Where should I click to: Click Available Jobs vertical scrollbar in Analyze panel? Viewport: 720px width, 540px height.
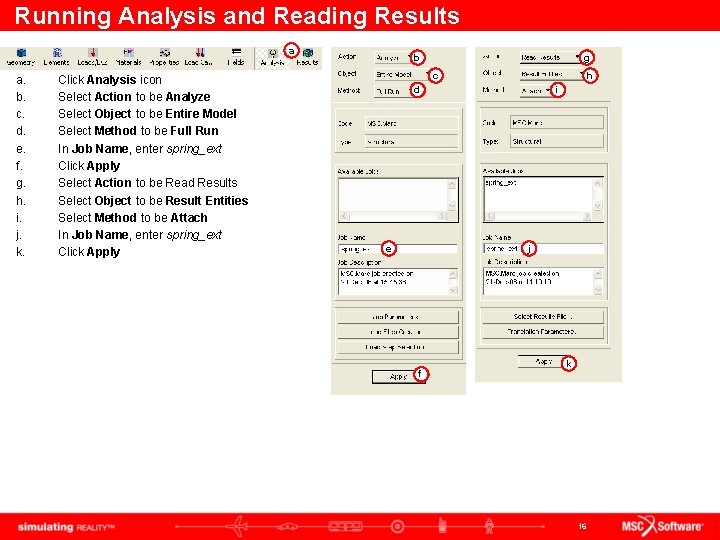coord(452,195)
